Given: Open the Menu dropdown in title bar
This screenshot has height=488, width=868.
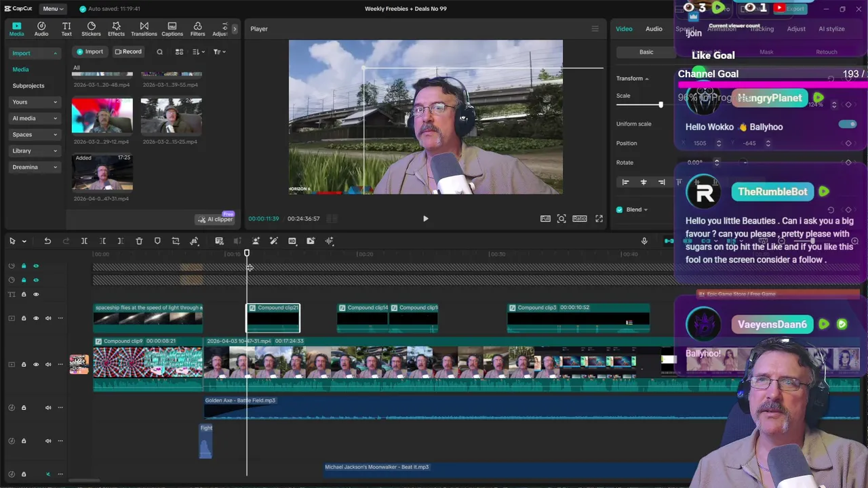Looking at the screenshot, I should coord(53,9).
